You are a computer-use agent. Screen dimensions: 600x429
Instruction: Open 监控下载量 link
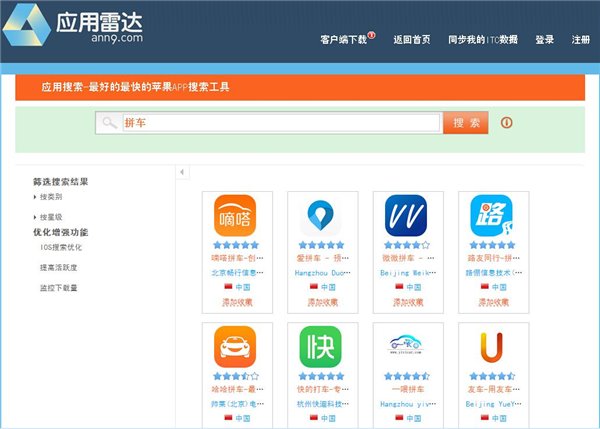59,288
